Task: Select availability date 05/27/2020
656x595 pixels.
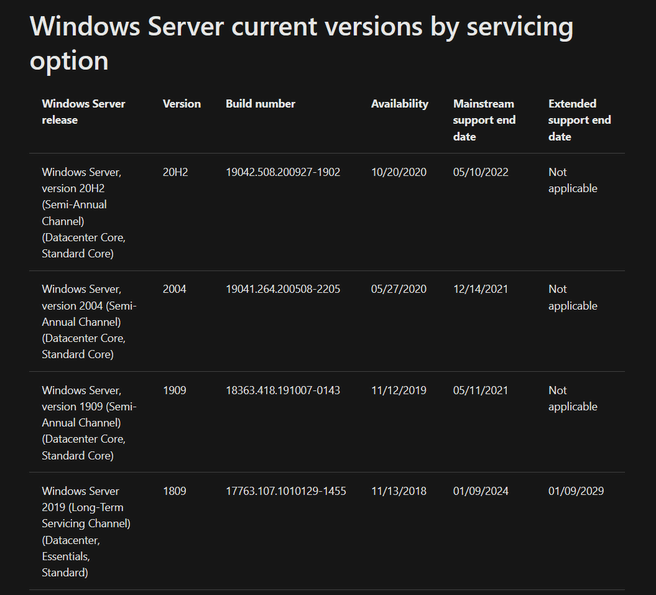Action: [399, 289]
